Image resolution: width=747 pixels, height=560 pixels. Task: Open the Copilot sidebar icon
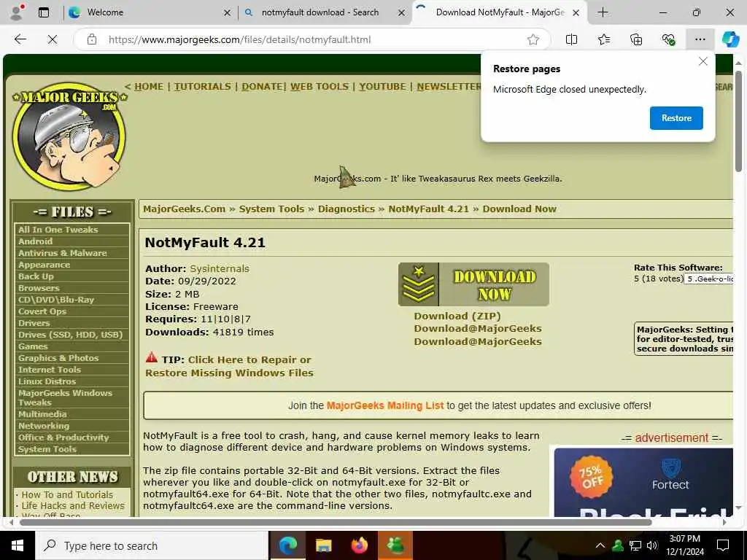coord(730,39)
